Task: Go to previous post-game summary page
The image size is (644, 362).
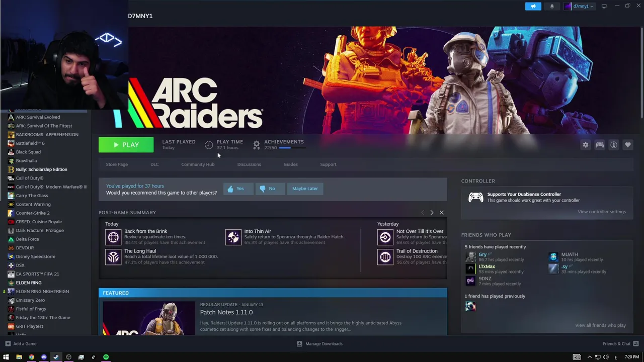Action: click(x=422, y=213)
